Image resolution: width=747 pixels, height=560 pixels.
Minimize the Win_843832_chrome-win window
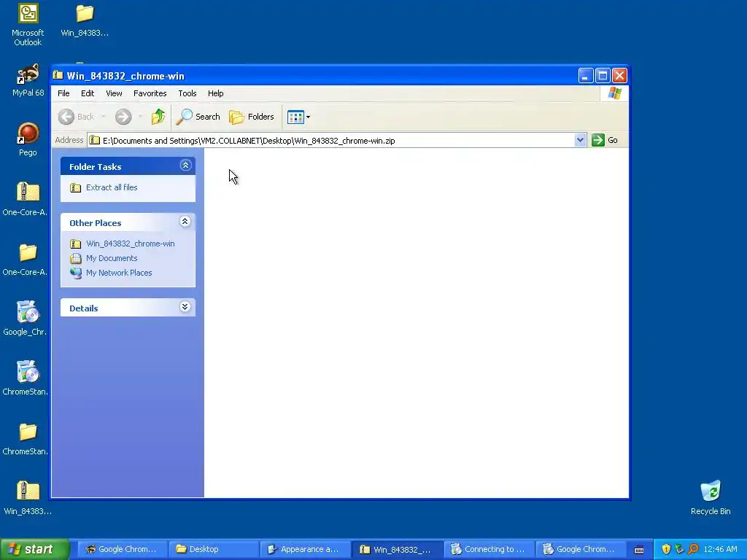[586, 75]
